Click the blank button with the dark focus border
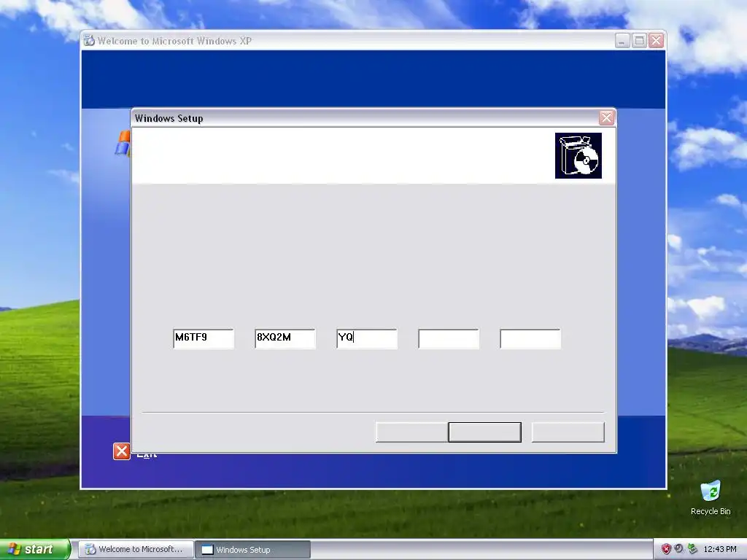Screen dimensions: 747x560 484,432
